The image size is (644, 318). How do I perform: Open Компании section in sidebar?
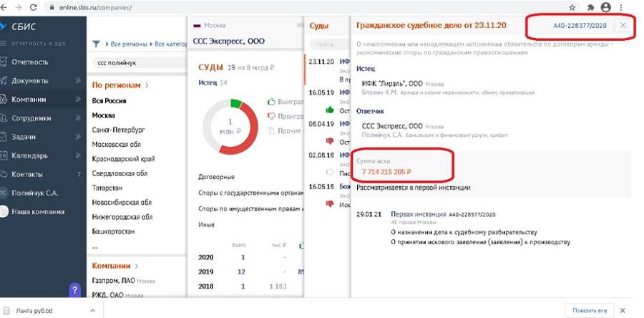29,100
